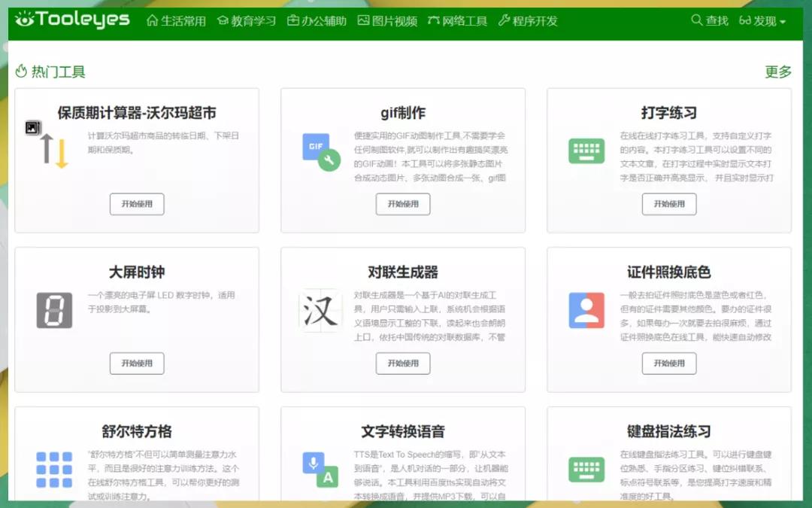Click the 舒尔特方格 grid icon
The height and width of the screenshot is (508, 812).
(54, 468)
